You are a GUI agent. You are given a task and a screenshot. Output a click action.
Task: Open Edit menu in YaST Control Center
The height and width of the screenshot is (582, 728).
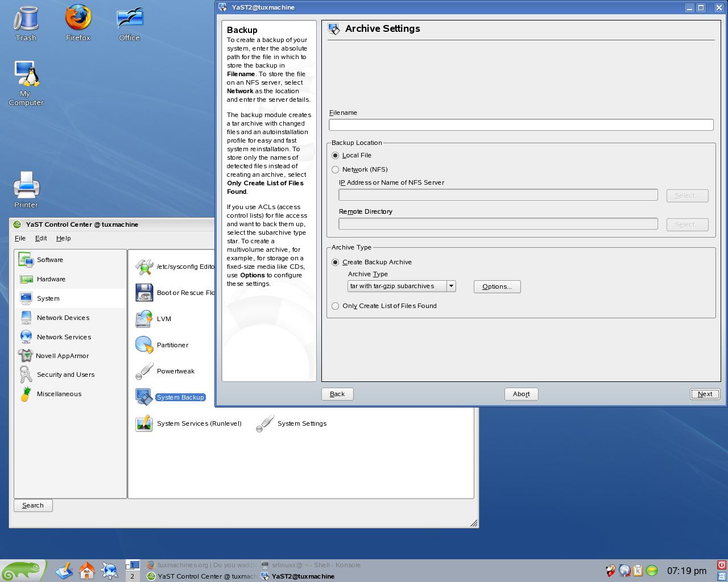pos(41,238)
